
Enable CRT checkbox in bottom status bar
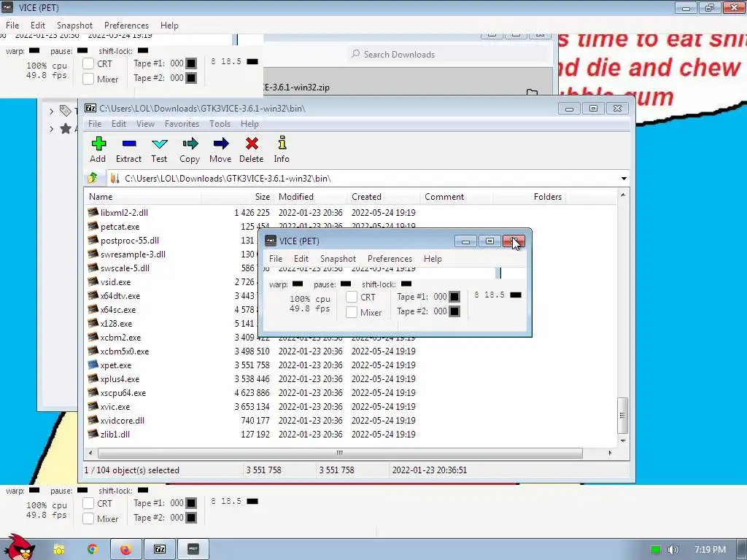[88, 503]
